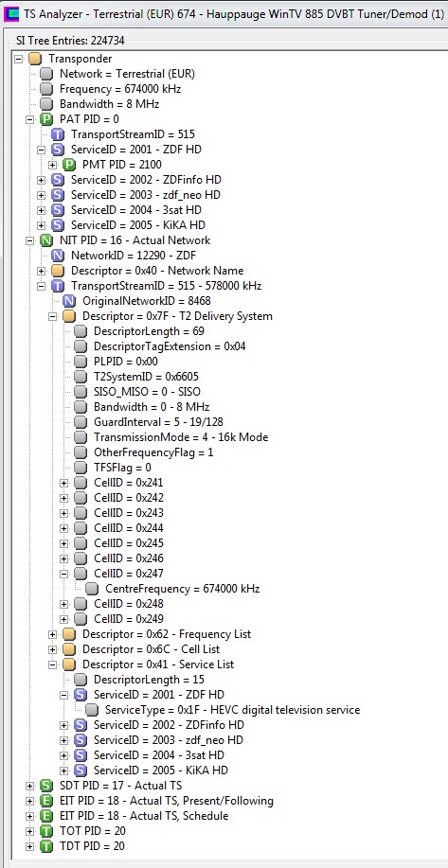The height and width of the screenshot is (868, 448).
Task: Select 'CellID = 0x246' row
Action: pos(129,558)
